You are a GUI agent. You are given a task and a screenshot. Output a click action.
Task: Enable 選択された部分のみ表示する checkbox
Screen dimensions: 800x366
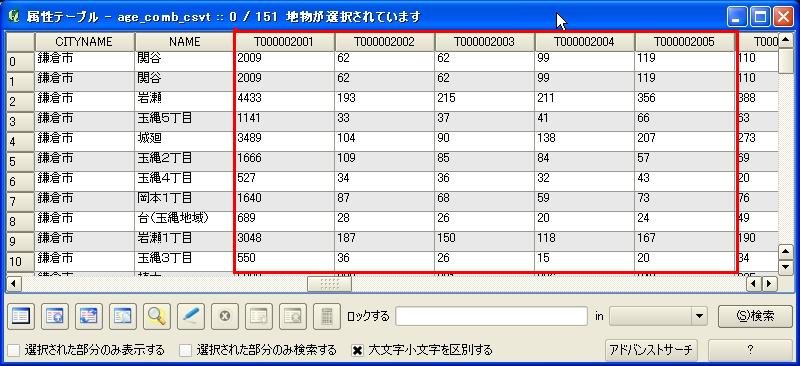(14, 350)
